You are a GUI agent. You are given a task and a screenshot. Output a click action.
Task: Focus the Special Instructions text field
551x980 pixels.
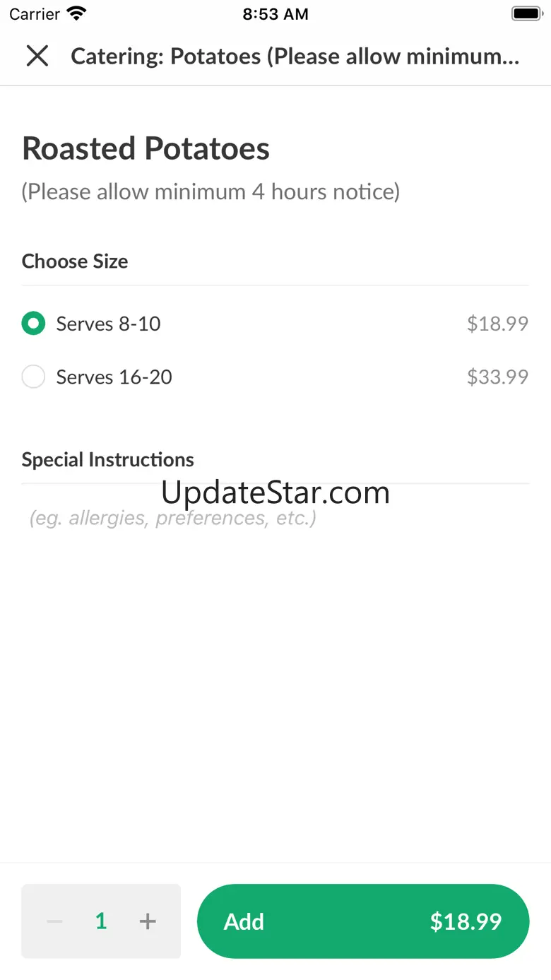tap(275, 518)
